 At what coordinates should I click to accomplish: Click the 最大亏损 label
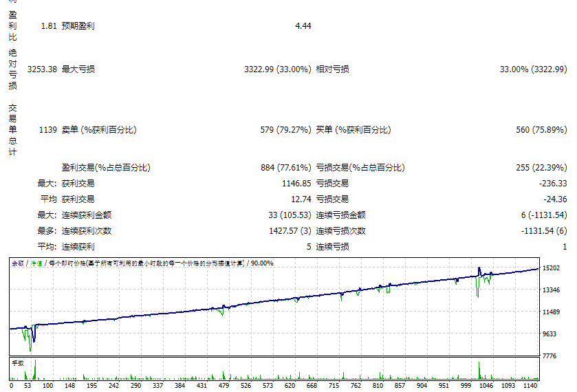pos(78,69)
